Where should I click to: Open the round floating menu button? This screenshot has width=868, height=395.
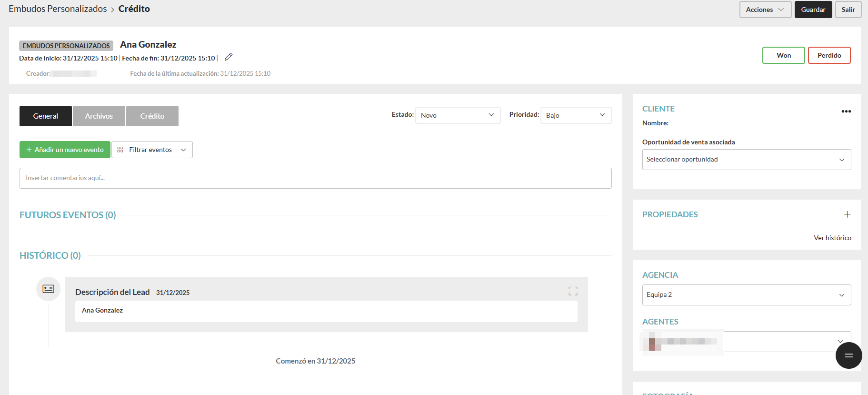[x=848, y=355]
